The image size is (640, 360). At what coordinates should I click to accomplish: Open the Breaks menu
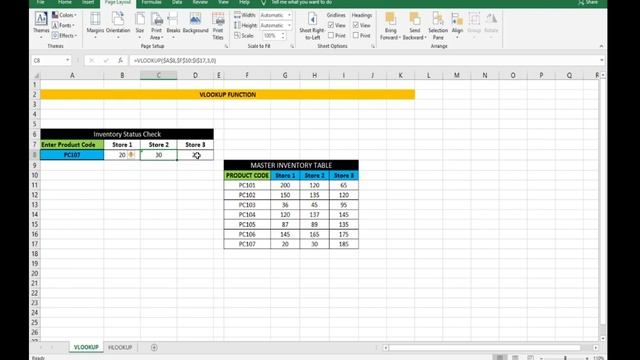click(x=173, y=25)
